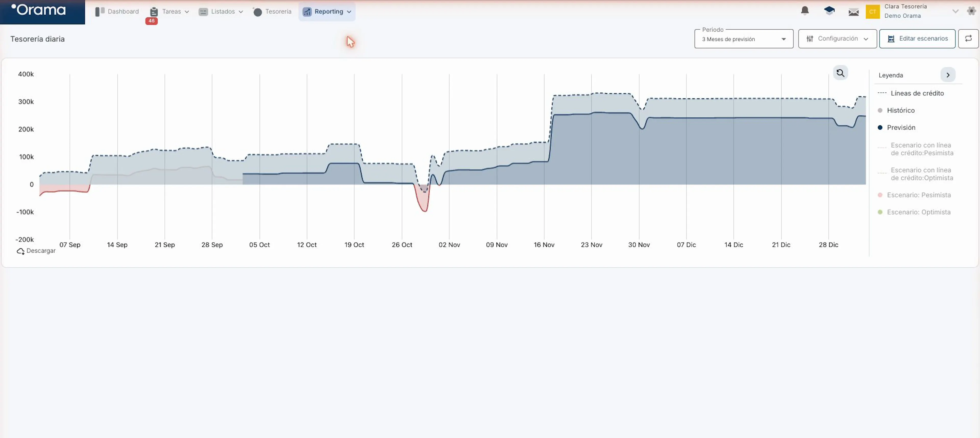980x438 pixels.
Task: Open the Listados menu
Action: click(x=221, y=11)
